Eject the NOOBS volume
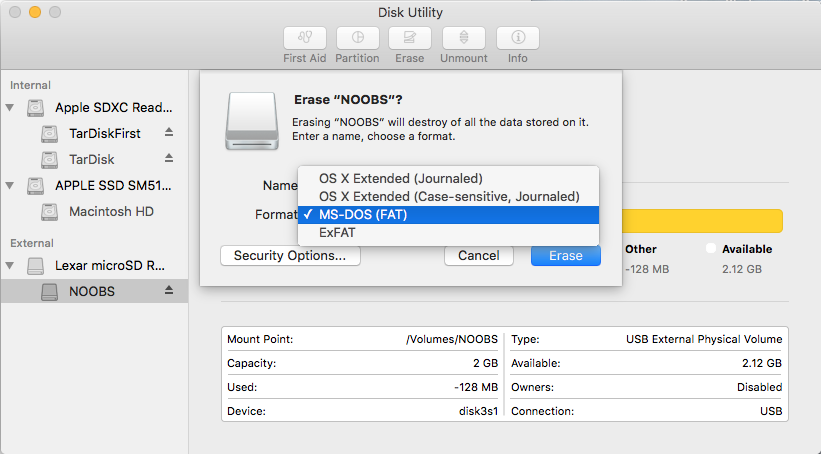This screenshot has width=821, height=454. pyautogui.click(x=169, y=290)
